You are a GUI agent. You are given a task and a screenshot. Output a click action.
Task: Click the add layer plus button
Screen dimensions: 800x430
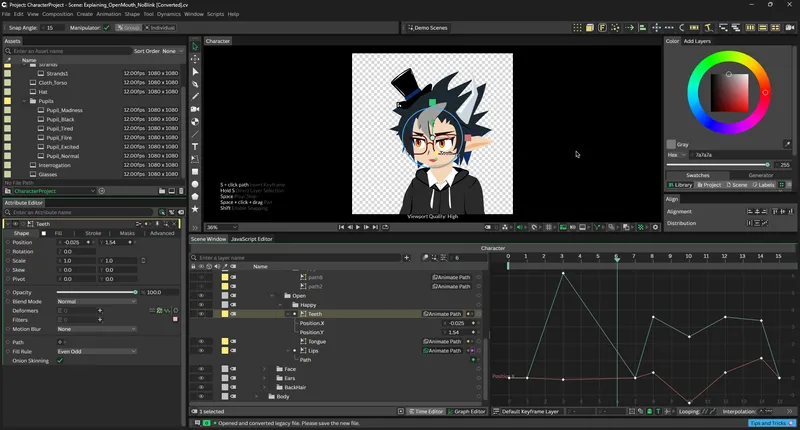click(407, 258)
